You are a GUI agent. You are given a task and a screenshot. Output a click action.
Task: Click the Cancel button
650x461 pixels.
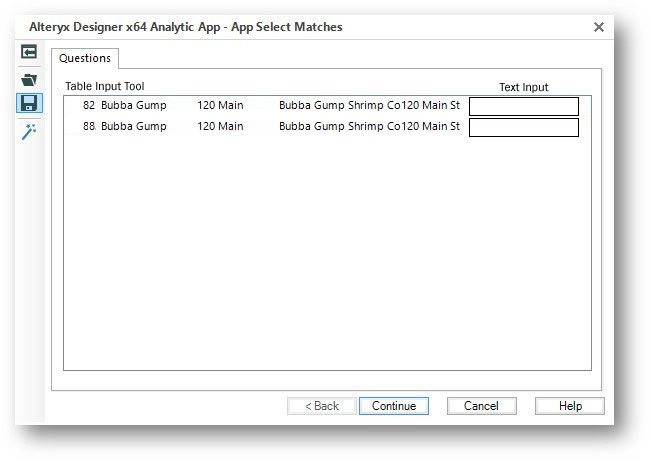pos(481,406)
